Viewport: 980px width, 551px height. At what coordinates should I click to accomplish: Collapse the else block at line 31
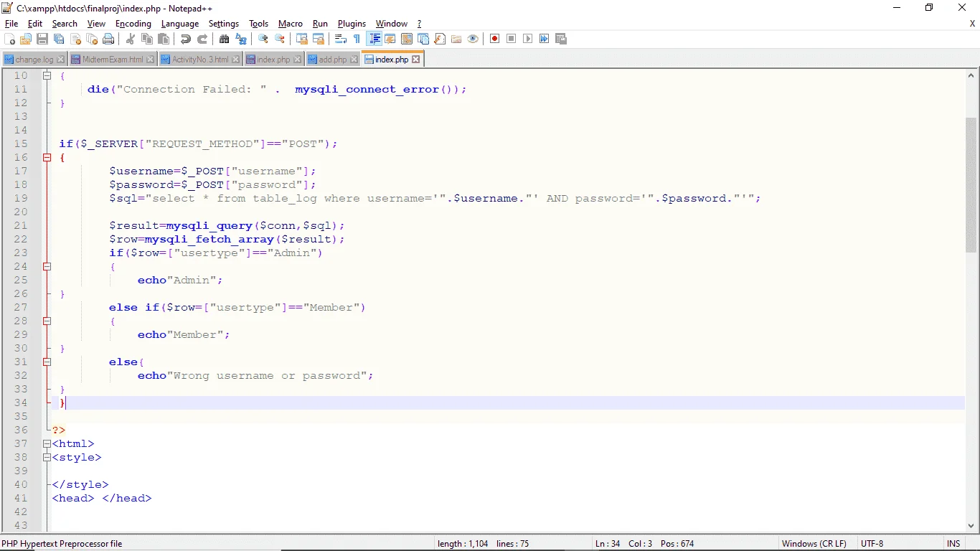(x=47, y=362)
